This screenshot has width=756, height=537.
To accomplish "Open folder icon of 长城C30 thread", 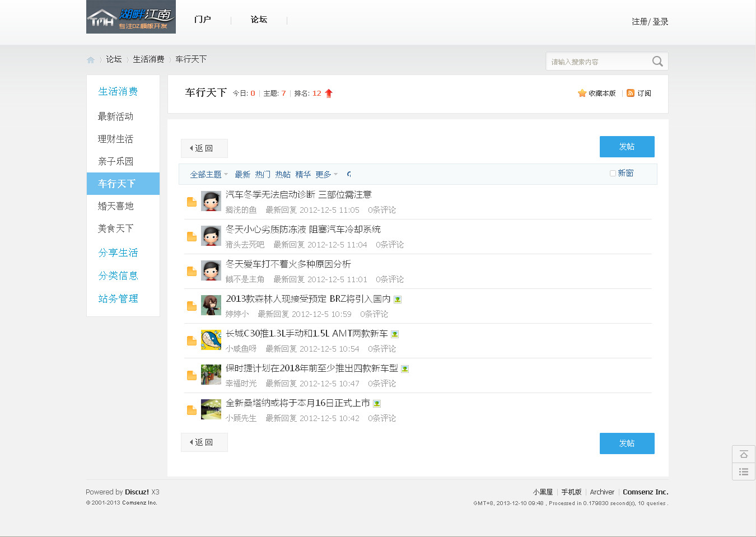I will point(192,340).
